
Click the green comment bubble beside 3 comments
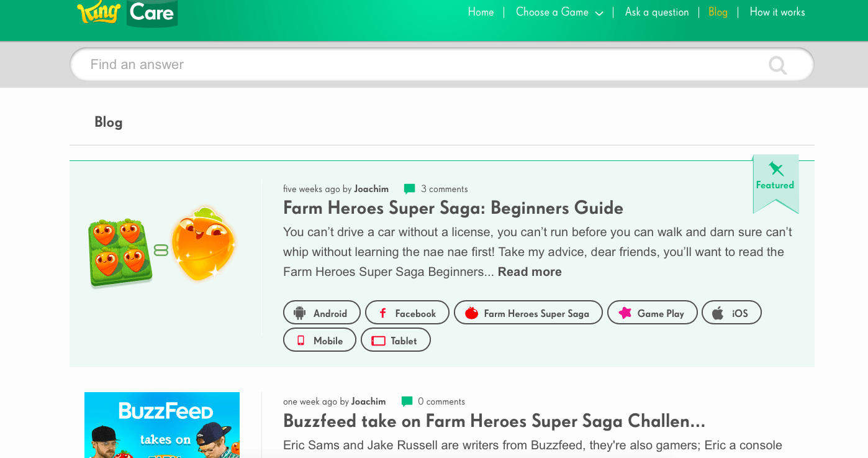click(x=409, y=189)
